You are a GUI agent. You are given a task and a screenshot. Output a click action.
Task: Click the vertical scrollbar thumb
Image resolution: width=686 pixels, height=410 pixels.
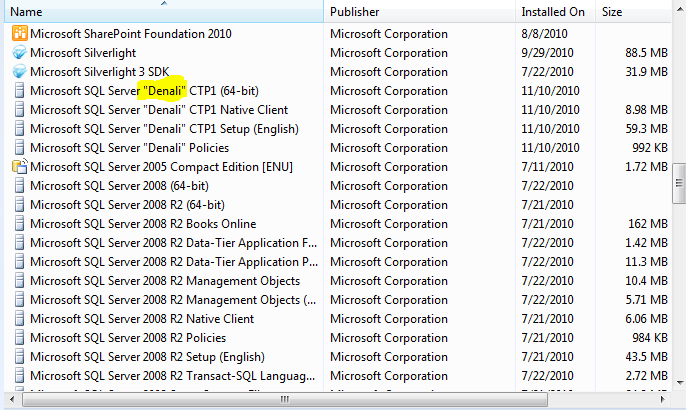point(679,183)
